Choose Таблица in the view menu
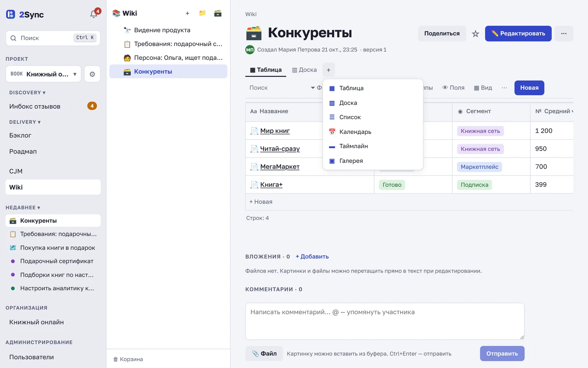 (x=373, y=88)
